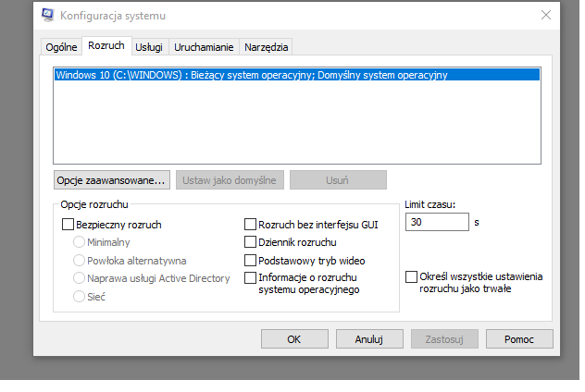Open help with the Pomoc button

point(519,339)
